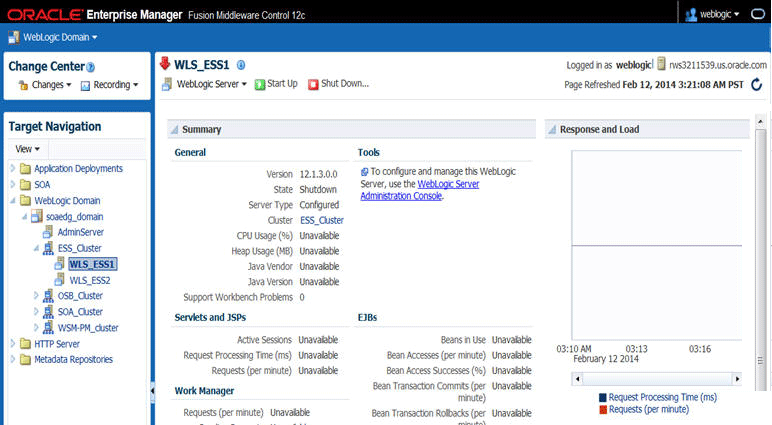The image size is (772, 425).
Task: Open the View menu in Target Navigation
Action: [28, 149]
